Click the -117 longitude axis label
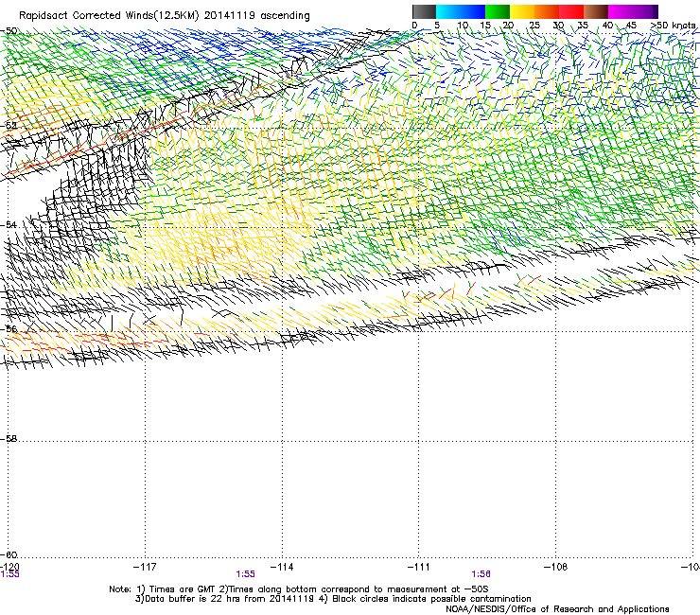This screenshot has width=700, height=615. coord(145,567)
